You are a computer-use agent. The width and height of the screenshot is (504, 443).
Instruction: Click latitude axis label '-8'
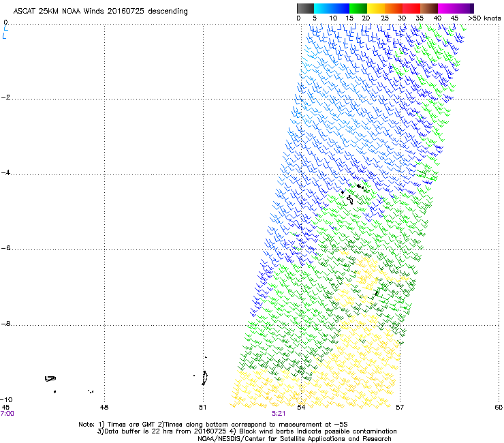point(5,324)
